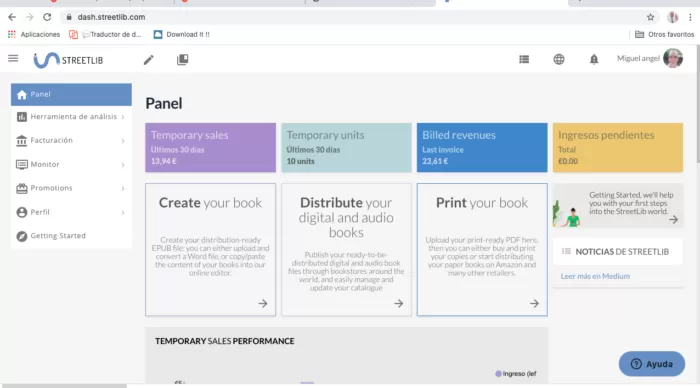The width and height of the screenshot is (700, 388).
Task: Click the Monitor screen icon
Action: click(21, 165)
